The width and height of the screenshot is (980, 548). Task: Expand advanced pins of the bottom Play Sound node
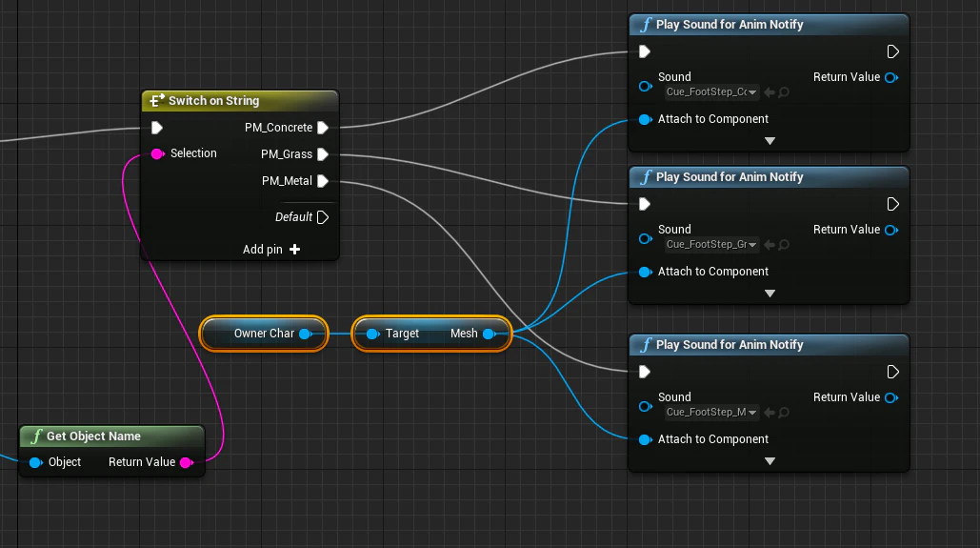770,461
